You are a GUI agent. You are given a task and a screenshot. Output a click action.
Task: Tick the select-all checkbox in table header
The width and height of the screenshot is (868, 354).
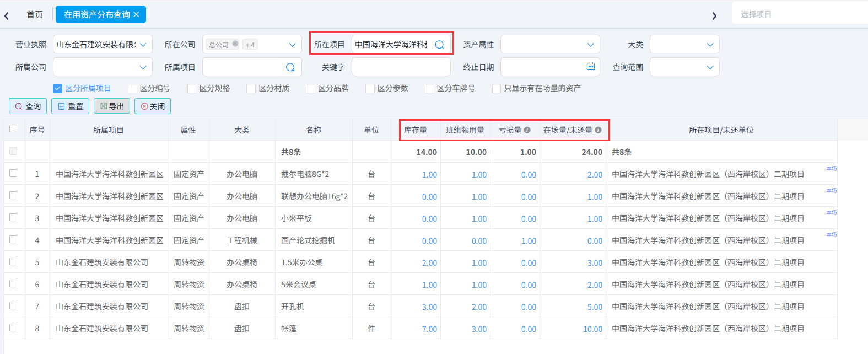tap(13, 129)
